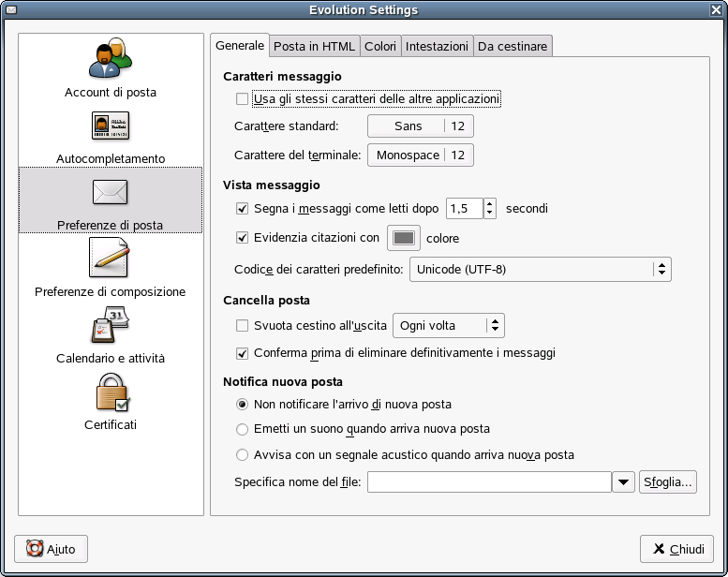
Task: Switch to the Da cestinare tab
Action: [513, 47]
